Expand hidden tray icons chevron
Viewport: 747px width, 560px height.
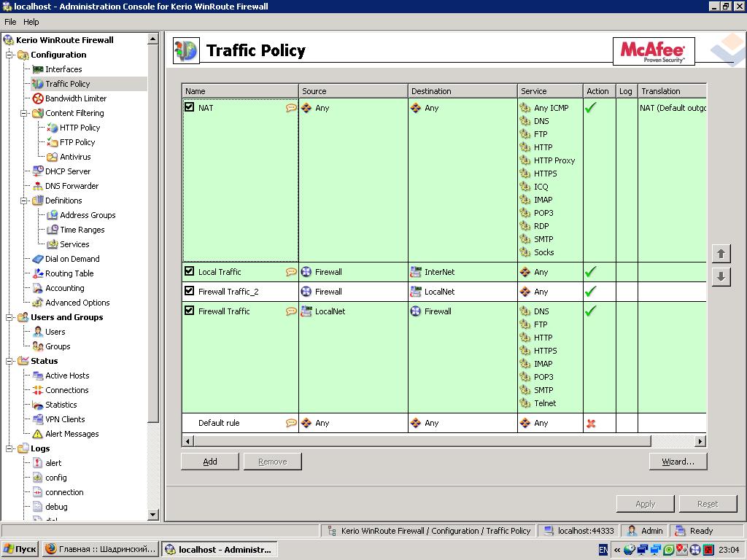tap(617, 550)
